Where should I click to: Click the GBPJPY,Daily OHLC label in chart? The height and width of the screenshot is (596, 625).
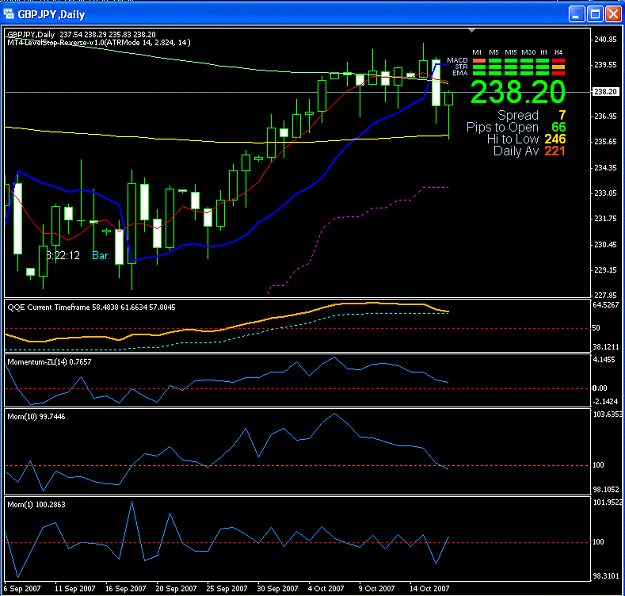point(82,35)
